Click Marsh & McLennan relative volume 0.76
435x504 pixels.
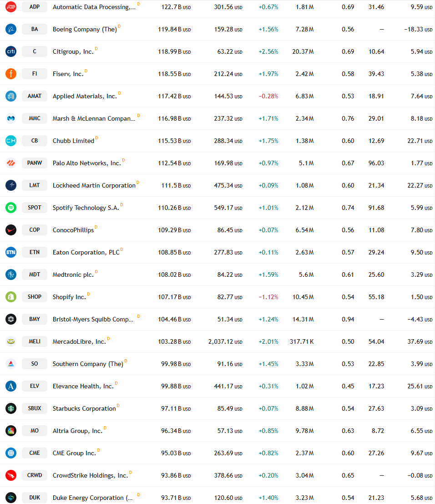pos(348,118)
